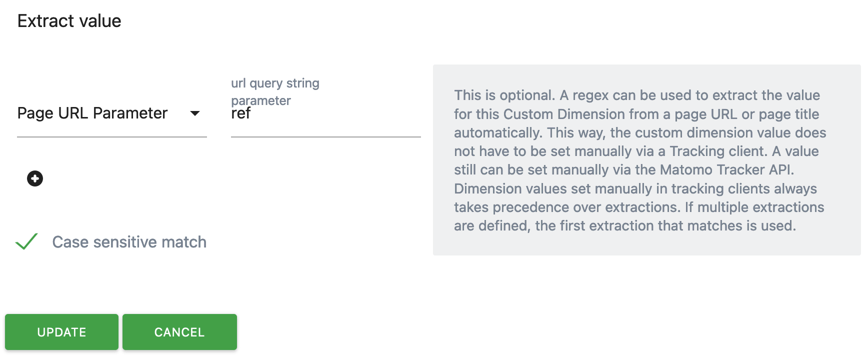Focus the url query string parameter field
The image size is (868, 356).
(325, 113)
